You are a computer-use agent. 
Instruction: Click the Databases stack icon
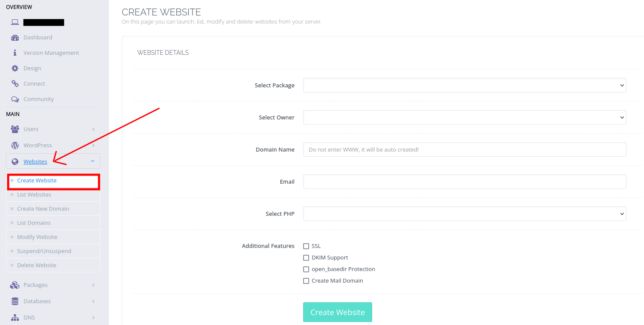tap(14, 301)
